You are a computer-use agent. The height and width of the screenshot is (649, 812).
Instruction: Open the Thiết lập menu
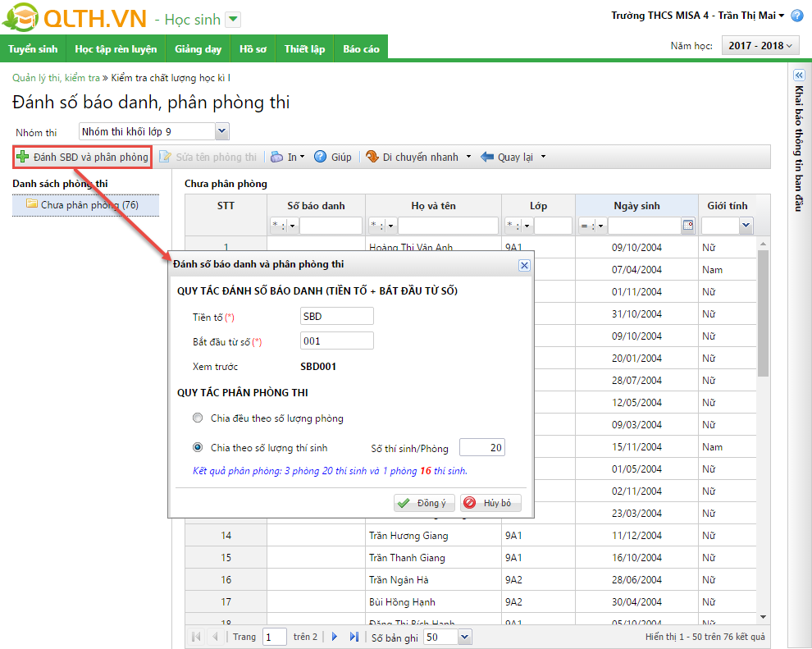[x=304, y=48]
